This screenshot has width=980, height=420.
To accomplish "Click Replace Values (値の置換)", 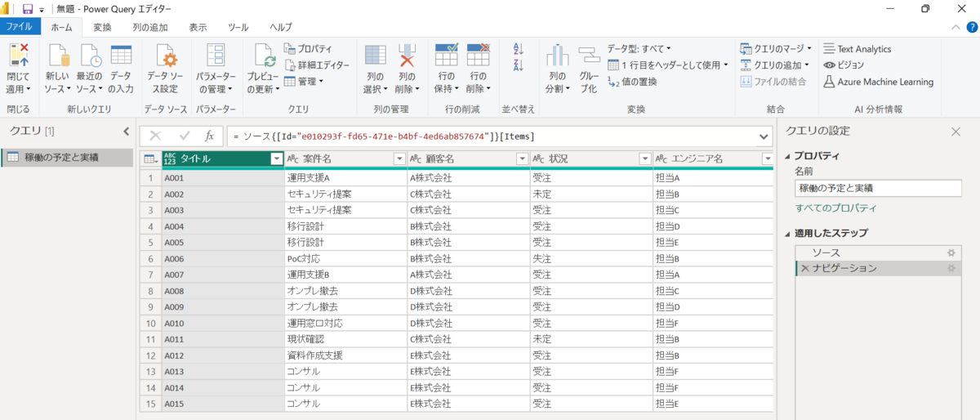I will pos(633,82).
